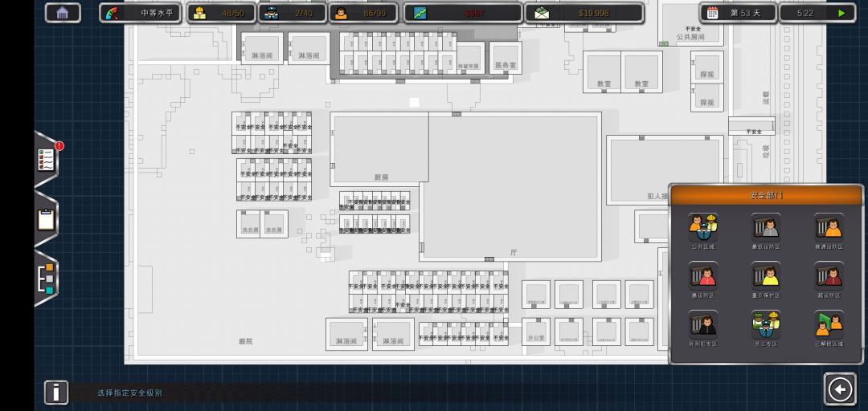Open the calendar day 第 53 天
The width and height of the screenshot is (868, 411).
[739, 13]
